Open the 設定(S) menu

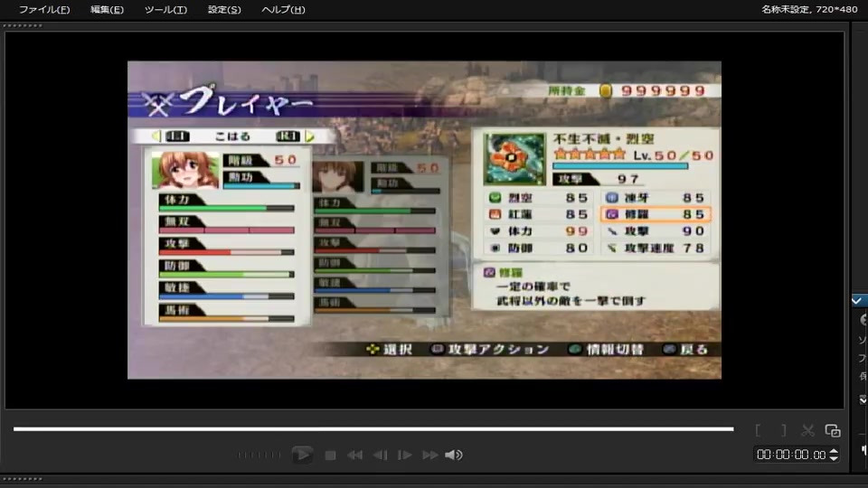click(x=224, y=9)
